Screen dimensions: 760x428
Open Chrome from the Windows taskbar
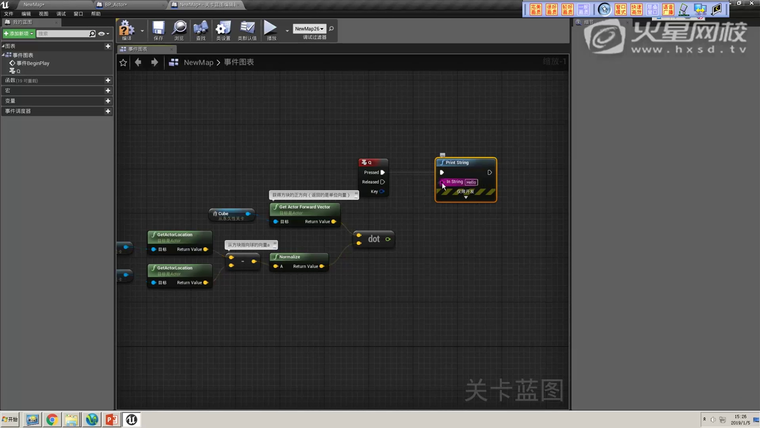[52, 419]
